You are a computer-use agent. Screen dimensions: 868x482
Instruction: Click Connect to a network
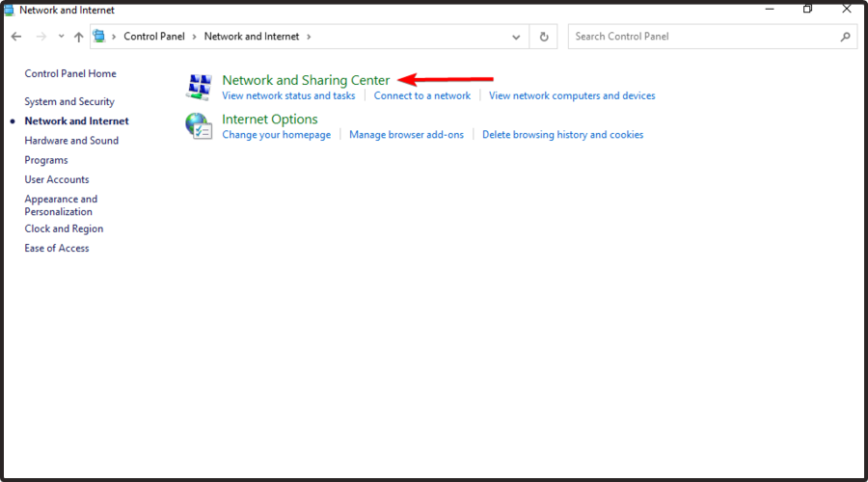421,95
